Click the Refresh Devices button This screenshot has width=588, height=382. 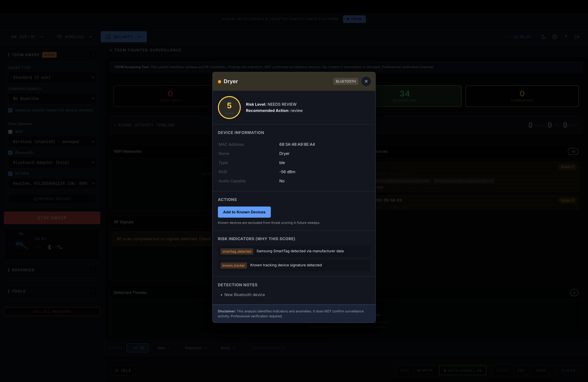(x=52, y=199)
